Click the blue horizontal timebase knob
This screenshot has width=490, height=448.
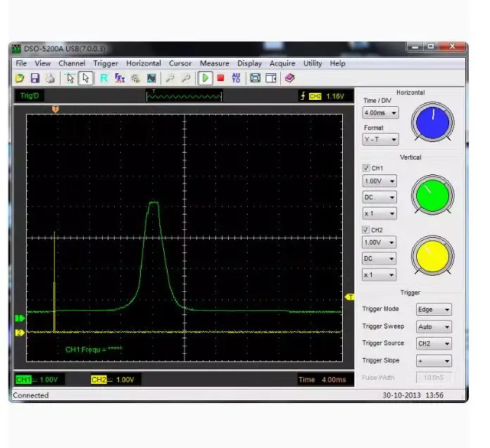[x=432, y=122]
